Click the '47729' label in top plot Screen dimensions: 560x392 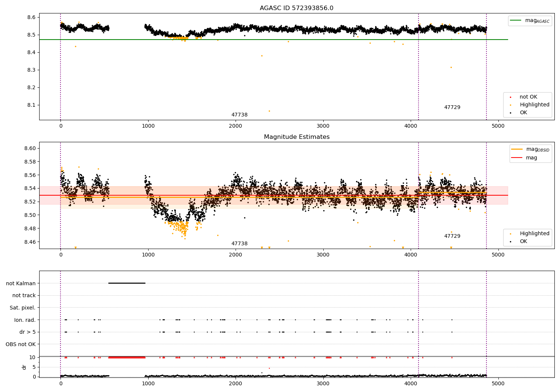[x=452, y=108]
